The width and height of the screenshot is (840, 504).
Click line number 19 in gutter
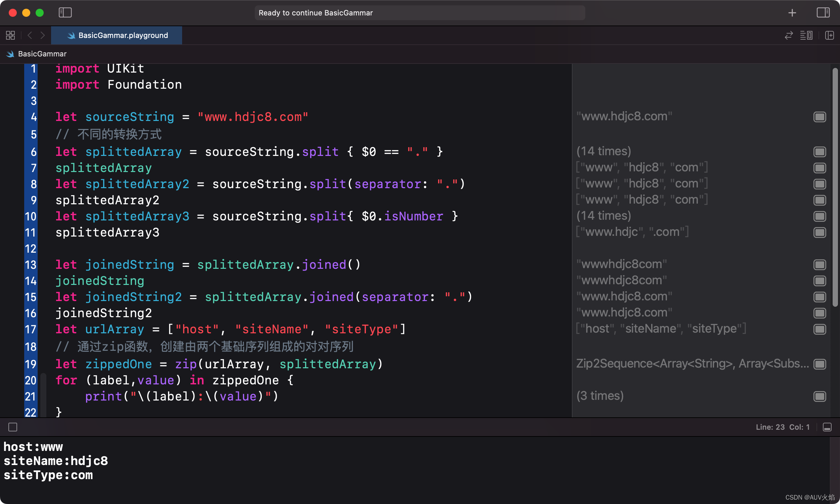coord(31,365)
